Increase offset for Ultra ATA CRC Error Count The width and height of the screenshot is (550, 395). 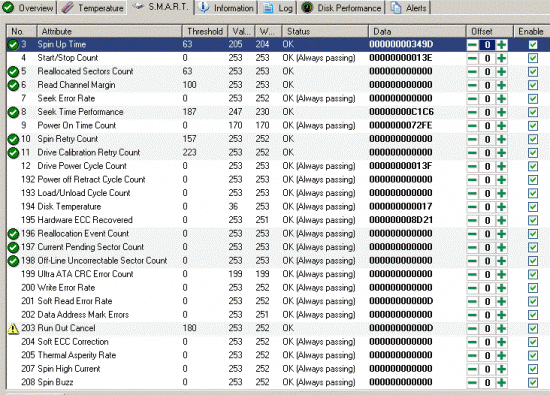(502, 275)
